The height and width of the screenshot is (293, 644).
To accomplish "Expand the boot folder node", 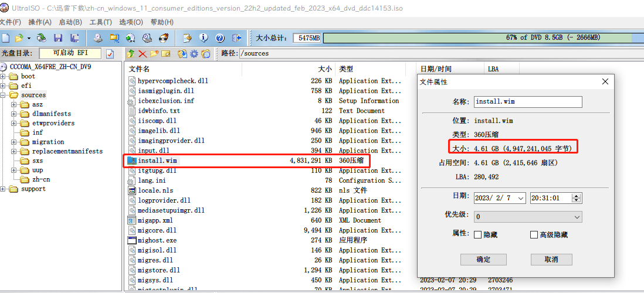I will [x=3, y=76].
